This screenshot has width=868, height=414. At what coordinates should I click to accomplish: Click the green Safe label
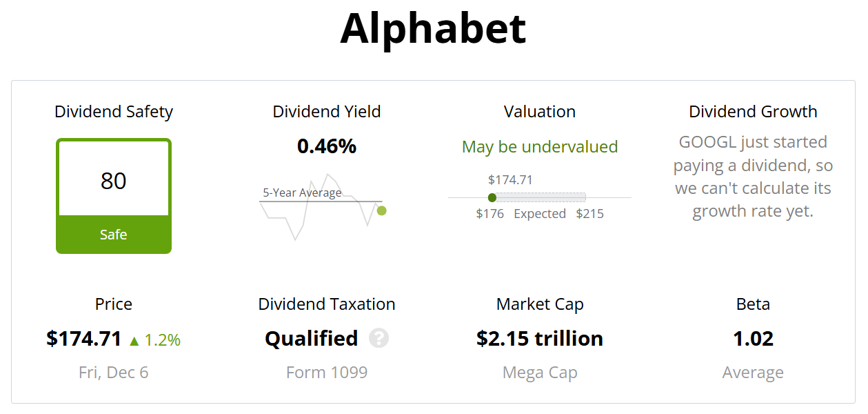point(114,235)
